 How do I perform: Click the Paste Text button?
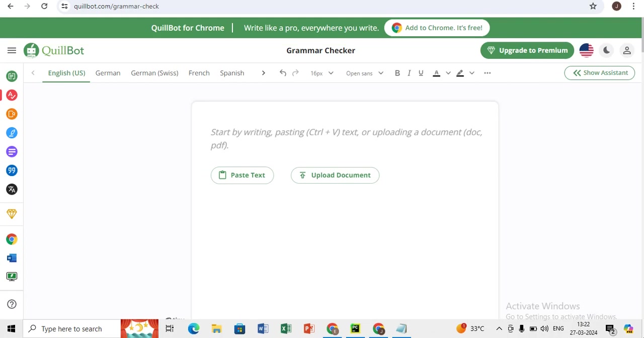(x=242, y=175)
